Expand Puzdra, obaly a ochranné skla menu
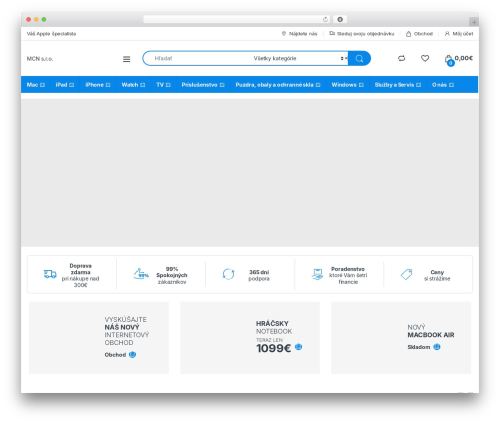The width and height of the screenshot is (500, 423). click(278, 85)
